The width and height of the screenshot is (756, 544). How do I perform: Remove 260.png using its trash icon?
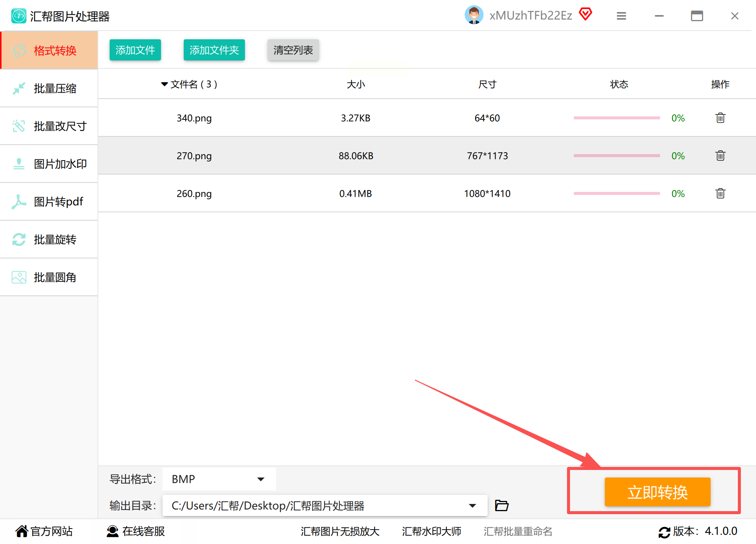point(720,193)
